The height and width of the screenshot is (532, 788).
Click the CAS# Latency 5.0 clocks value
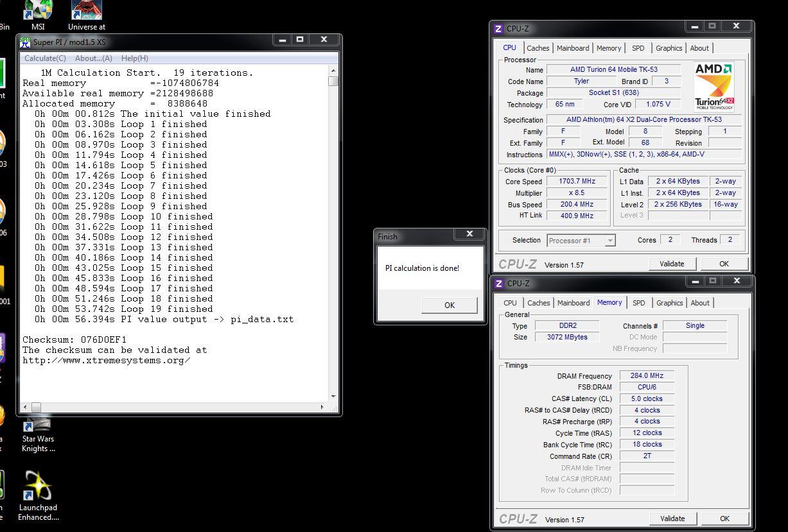coord(647,399)
